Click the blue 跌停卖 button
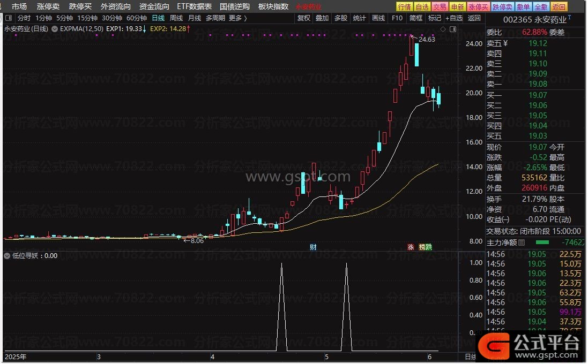Screen dimensions: 588x364 [502, 7]
